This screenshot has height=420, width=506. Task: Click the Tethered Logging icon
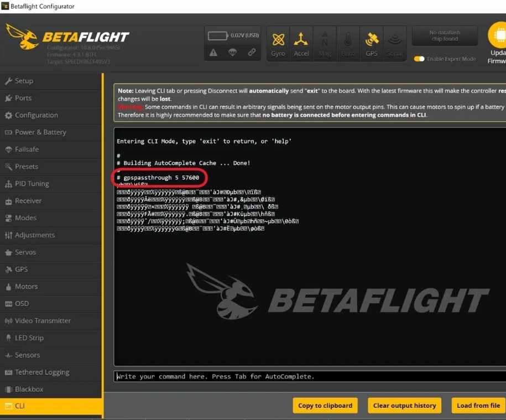coord(8,372)
